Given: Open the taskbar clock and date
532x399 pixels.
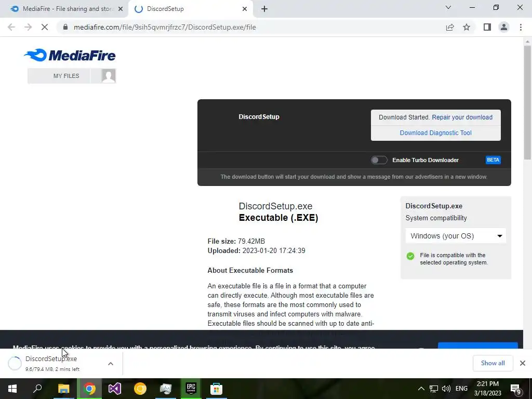Looking at the screenshot, I should tap(487, 389).
